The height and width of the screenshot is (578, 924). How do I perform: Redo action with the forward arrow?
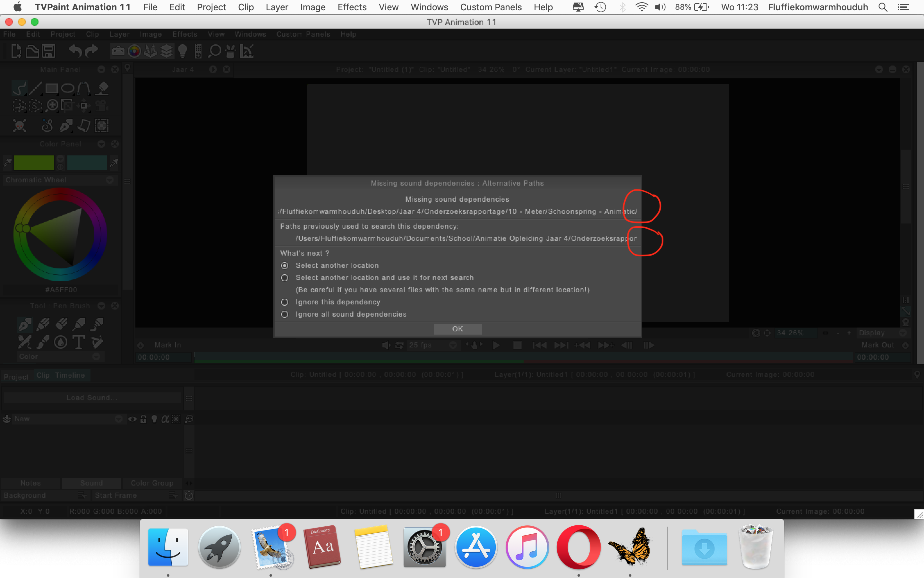(x=91, y=51)
